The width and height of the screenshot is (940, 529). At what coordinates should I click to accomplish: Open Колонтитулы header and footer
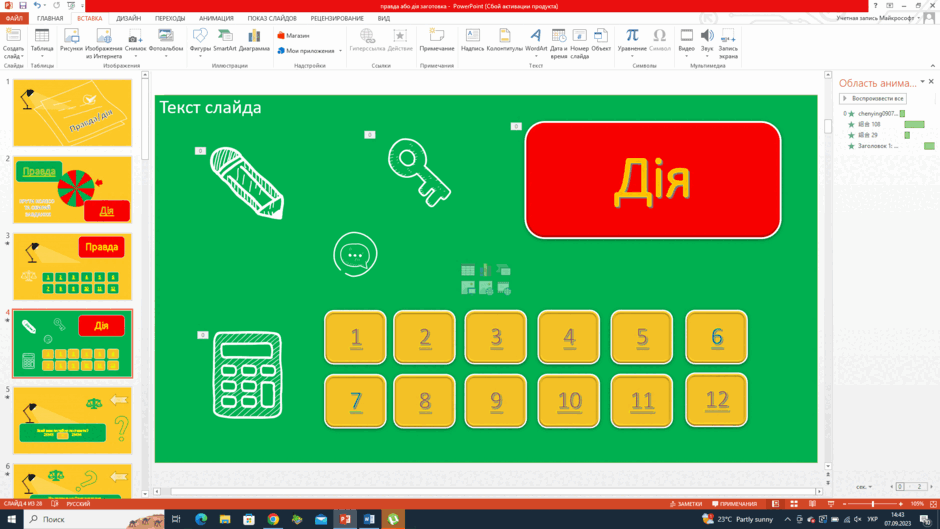pos(505,41)
